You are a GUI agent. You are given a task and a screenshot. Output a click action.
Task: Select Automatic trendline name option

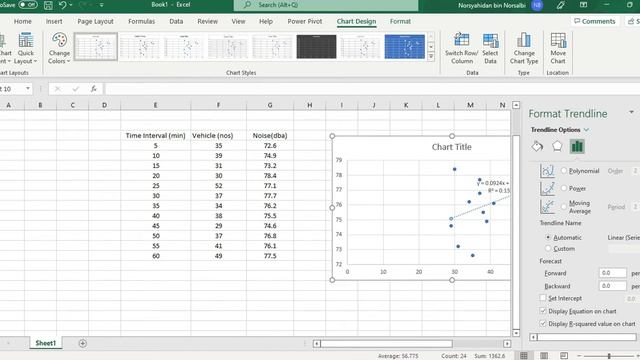[548, 237]
